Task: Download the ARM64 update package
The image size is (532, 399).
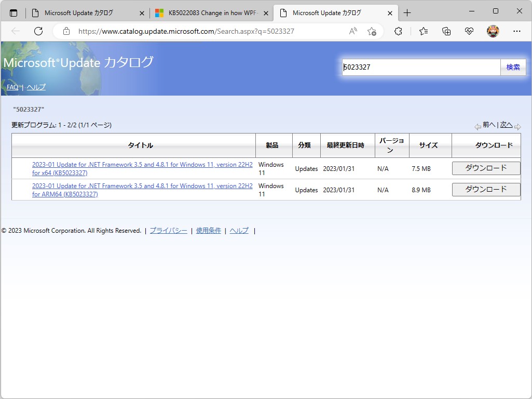Action: tap(486, 189)
